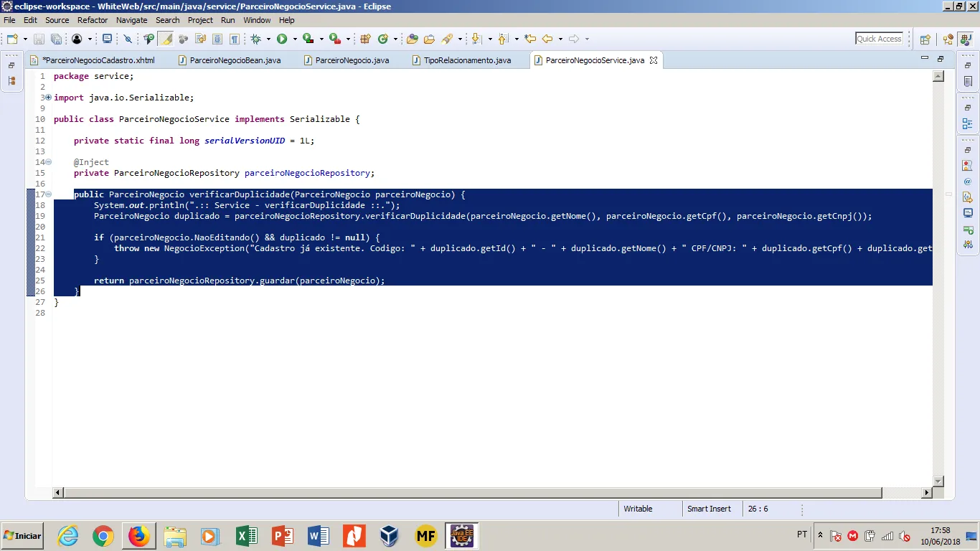Open the Outline view from the right trim bar

pyautogui.click(x=968, y=123)
